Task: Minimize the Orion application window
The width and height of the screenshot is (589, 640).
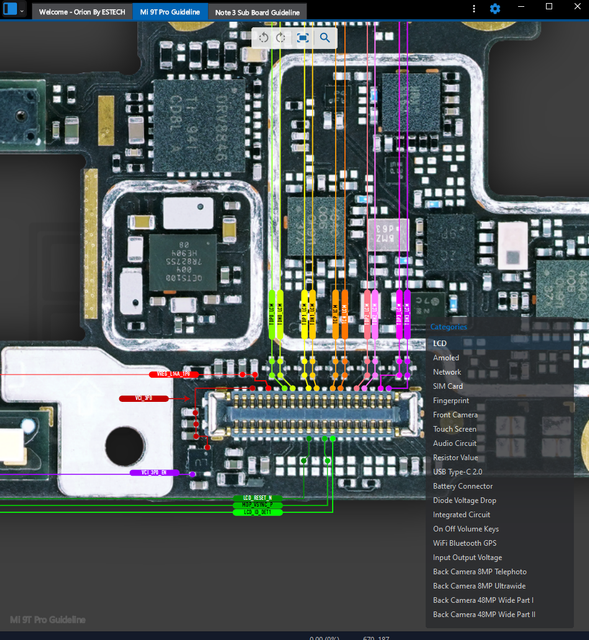Action: [x=521, y=7]
